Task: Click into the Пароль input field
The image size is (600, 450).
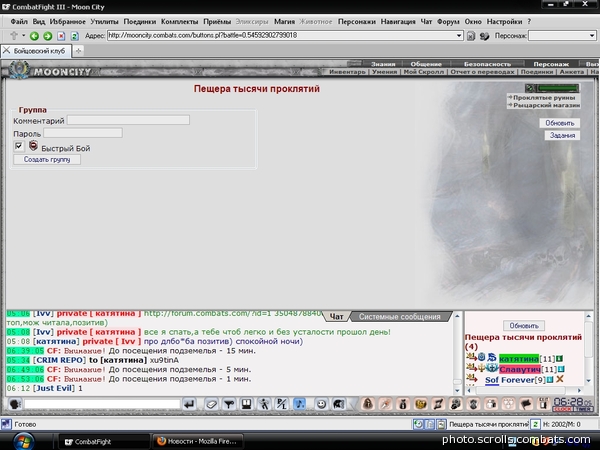Action: coord(83,133)
